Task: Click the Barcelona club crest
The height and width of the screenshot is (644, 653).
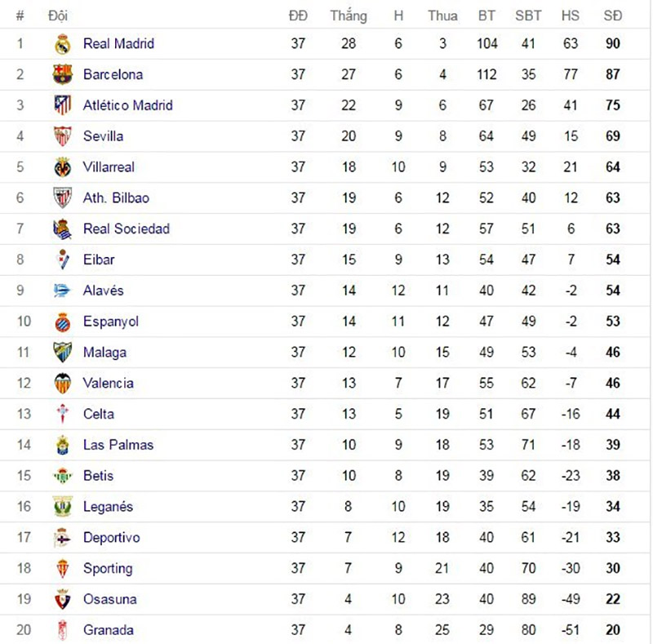Action: coord(63,75)
